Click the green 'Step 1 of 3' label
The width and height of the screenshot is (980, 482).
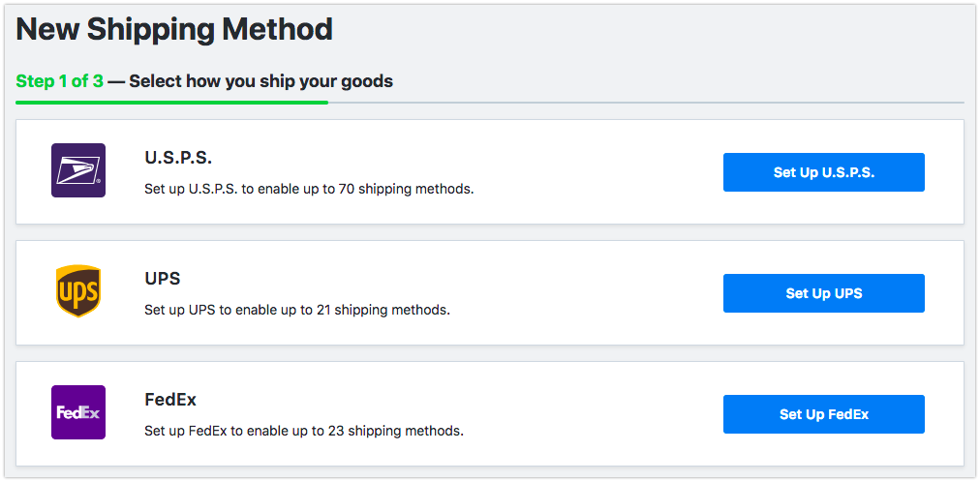[x=59, y=81]
